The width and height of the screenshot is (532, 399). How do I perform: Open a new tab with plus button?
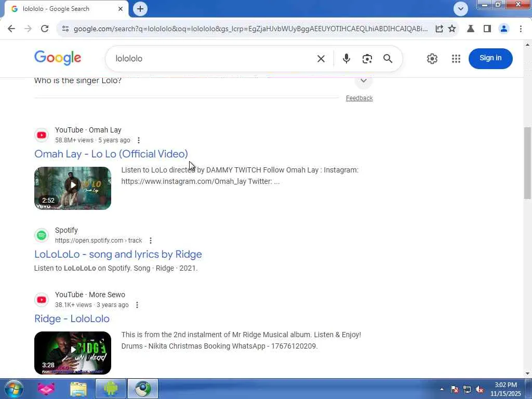pyautogui.click(x=140, y=9)
